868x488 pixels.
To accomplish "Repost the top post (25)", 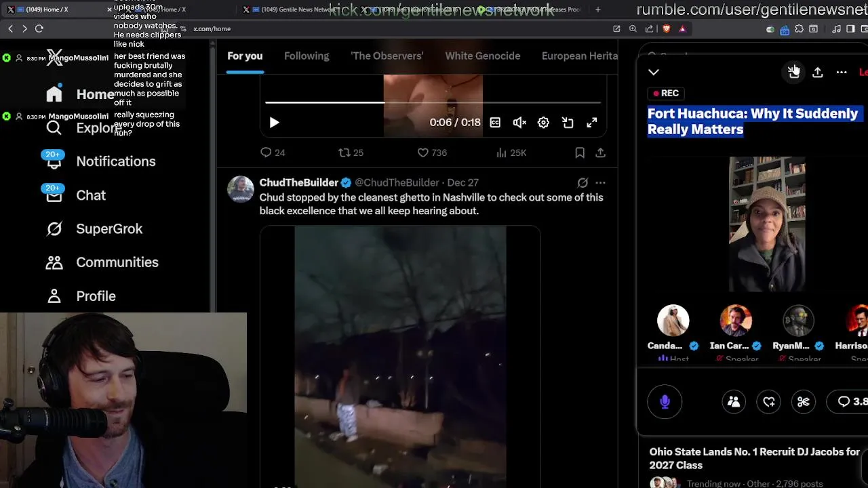I will click(351, 152).
